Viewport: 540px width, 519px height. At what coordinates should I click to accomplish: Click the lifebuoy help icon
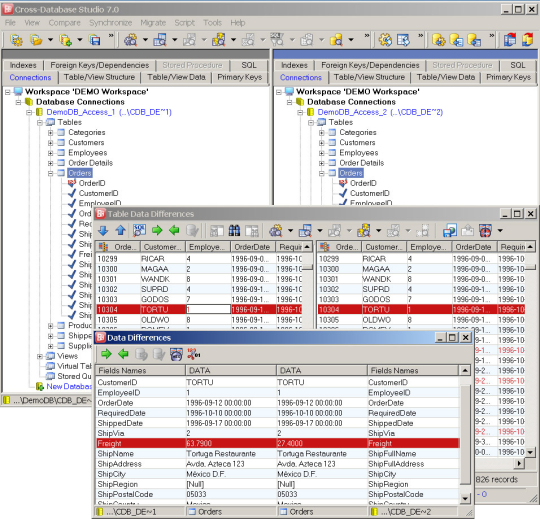pyautogui.click(x=485, y=230)
